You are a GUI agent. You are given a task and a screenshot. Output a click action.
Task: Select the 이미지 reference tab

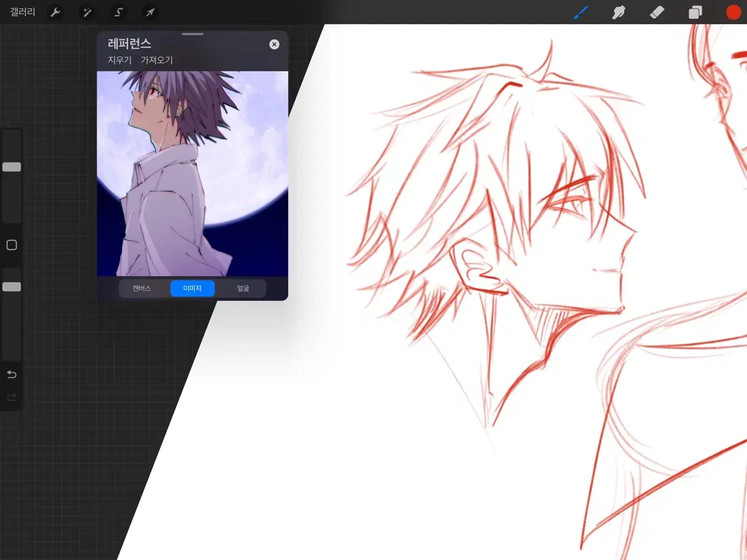(192, 289)
